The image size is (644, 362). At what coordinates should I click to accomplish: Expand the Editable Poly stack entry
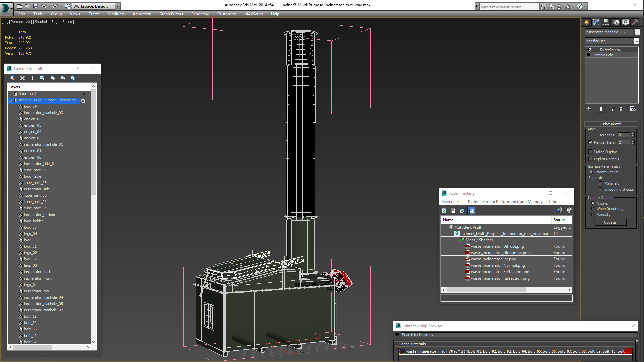point(589,55)
